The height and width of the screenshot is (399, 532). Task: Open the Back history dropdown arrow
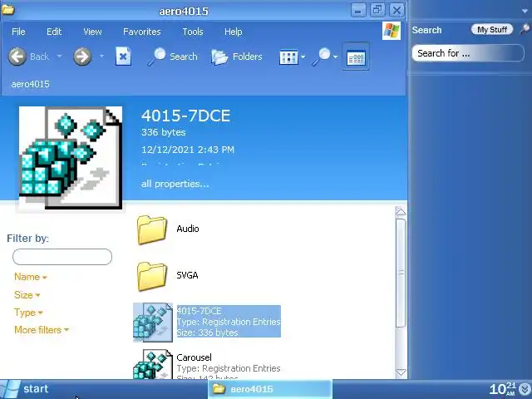(59, 57)
